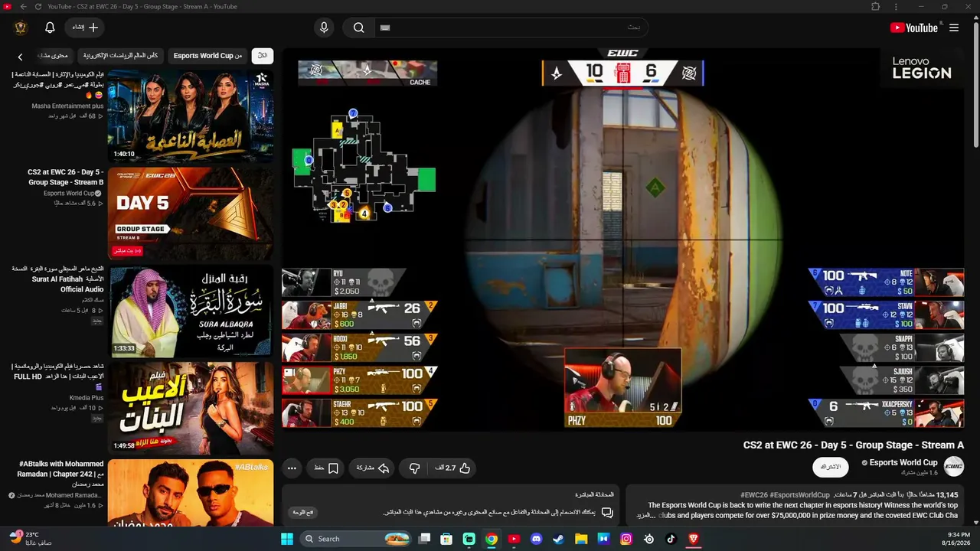Select the محتوى مشابه filter chip

click(54, 55)
